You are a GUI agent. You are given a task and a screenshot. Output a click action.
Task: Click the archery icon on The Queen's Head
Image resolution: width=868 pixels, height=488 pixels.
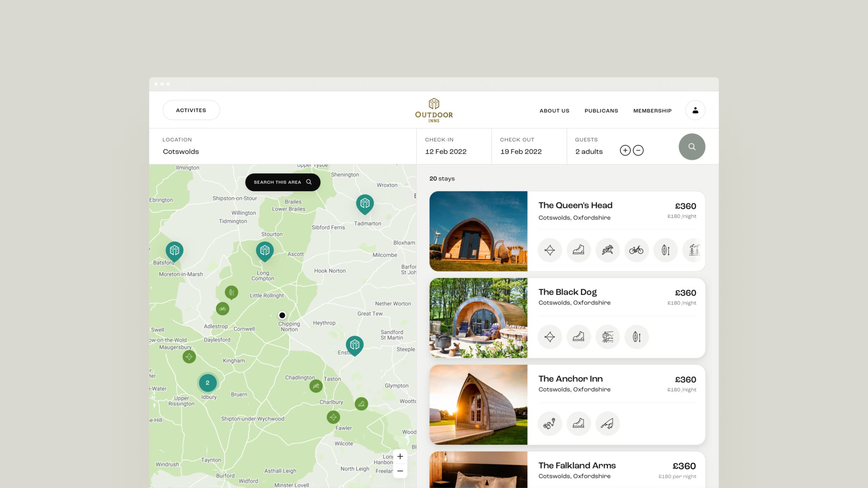pyautogui.click(x=550, y=250)
